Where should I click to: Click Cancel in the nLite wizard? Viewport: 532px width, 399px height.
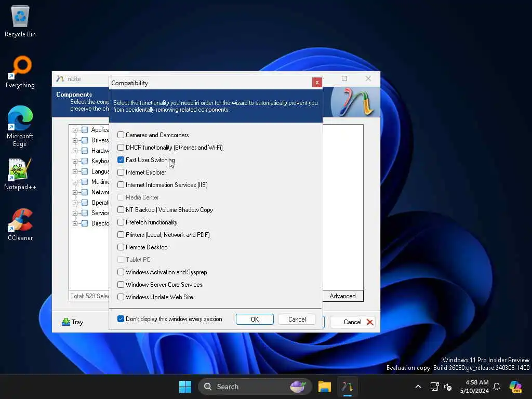tap(353, 322)
